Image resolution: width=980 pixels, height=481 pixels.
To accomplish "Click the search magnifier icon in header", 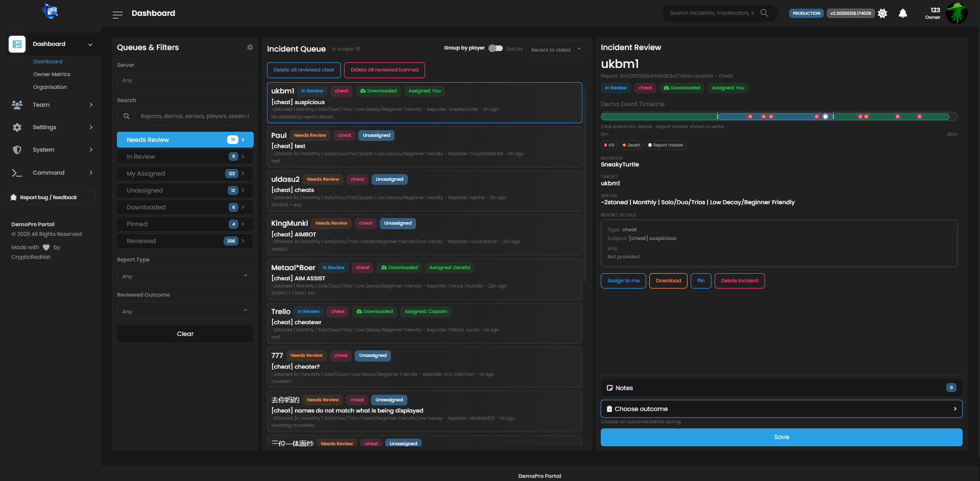I will click(x=764, y=13).
